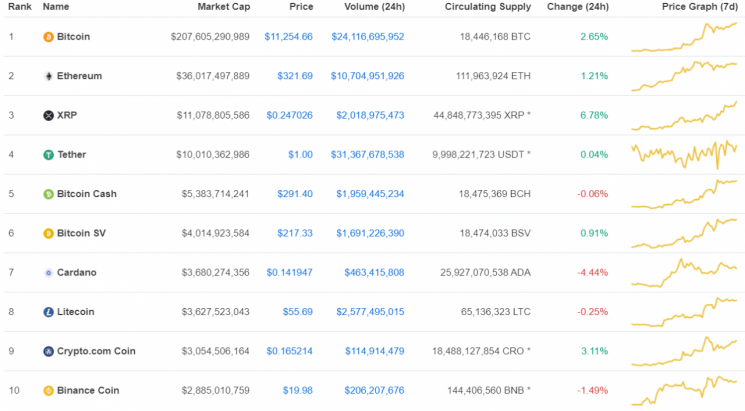
Task: Open the Ethereum name link
Action: tap(79, 76)
